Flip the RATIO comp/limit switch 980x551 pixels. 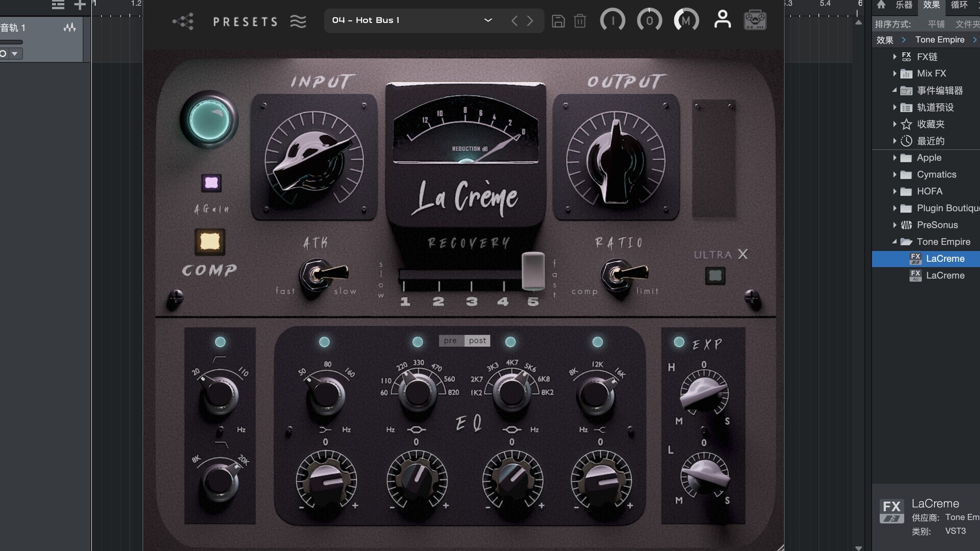(x=623, y=275)
